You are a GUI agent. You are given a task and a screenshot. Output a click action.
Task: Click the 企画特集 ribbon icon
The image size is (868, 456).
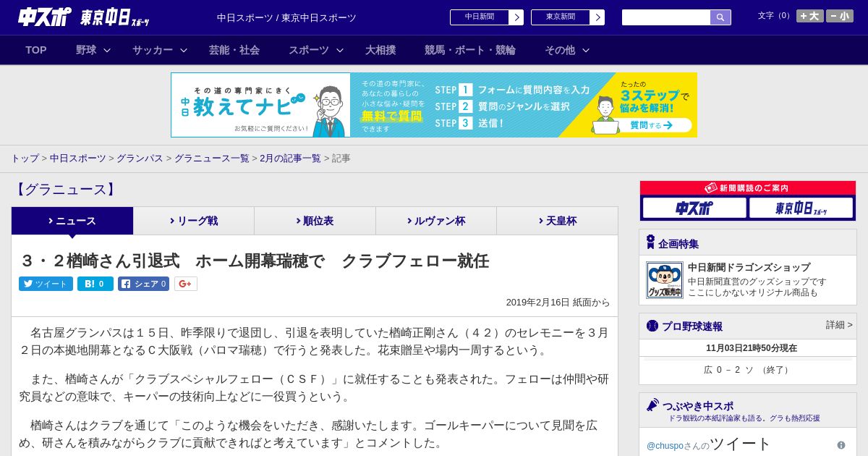650,242
